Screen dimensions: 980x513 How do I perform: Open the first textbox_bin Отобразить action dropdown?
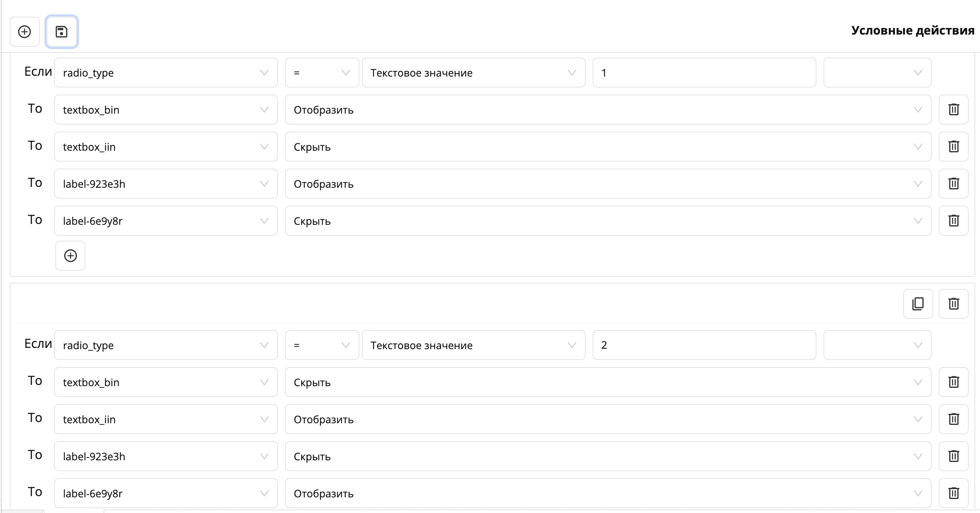point(608,110)
